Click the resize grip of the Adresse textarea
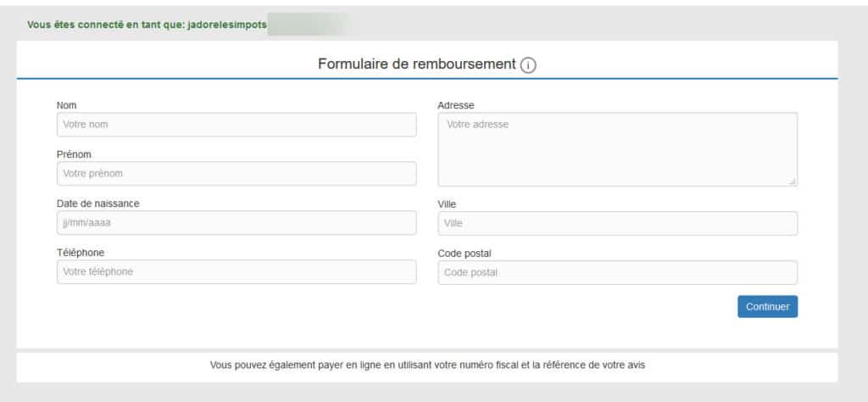The height and width of the screenshot is (402, 868). (x=793, y=181)
